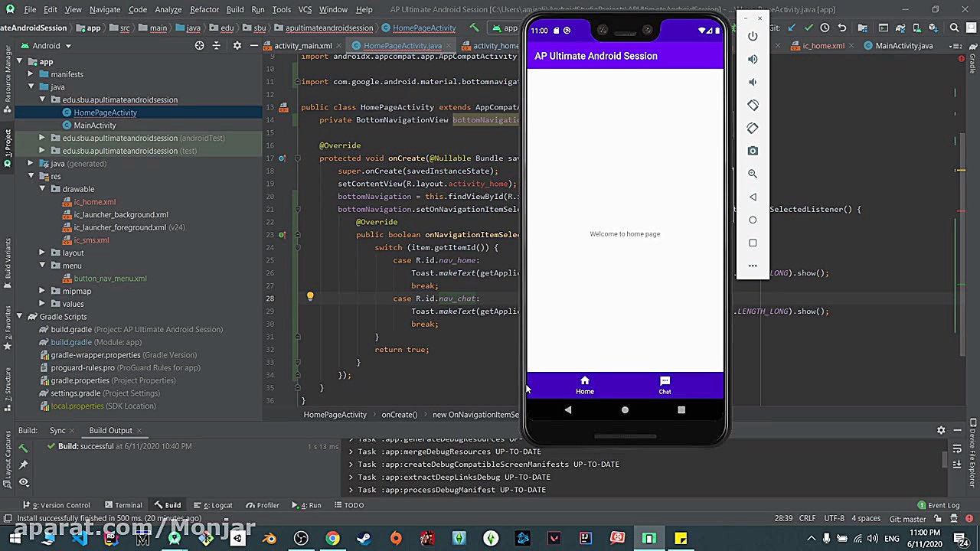Collapse the drawable folder in project tree
The image size is (980, 551).
(x=43, y=189)
